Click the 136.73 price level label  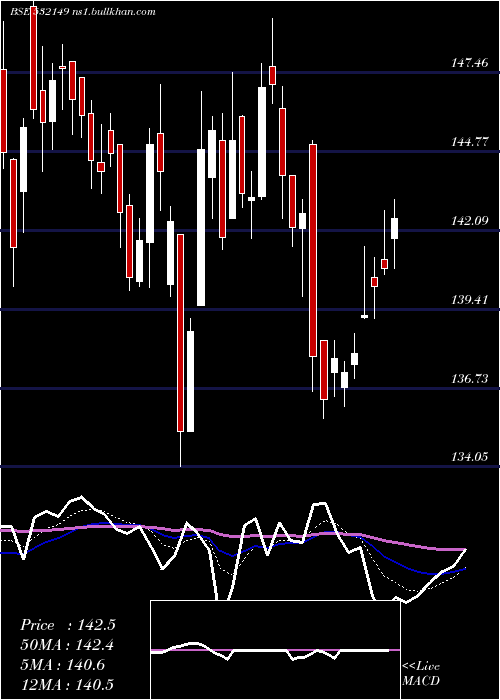pyautogui.click(x=470, y=379)
